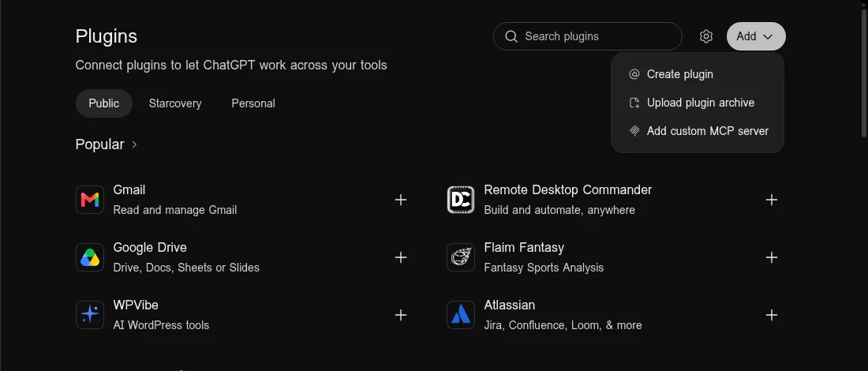Click the custom MCP server icon
This screenshot has width=868, height=371.
point(634,131)
